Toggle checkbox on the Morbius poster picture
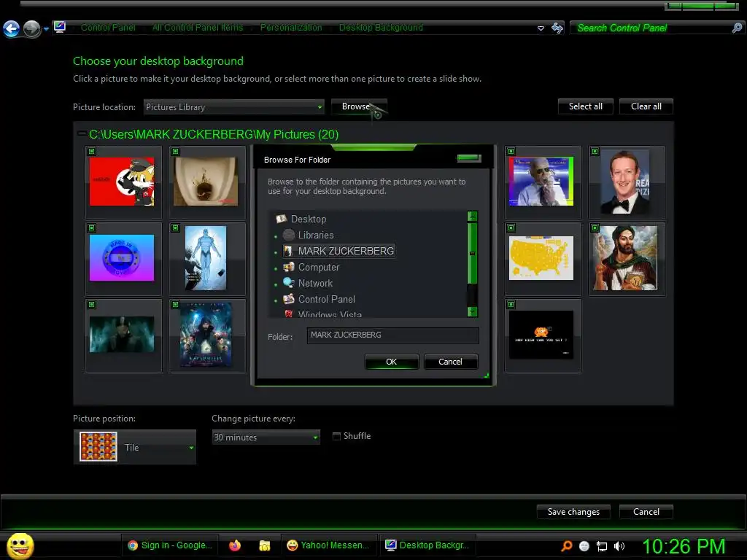Viewport: 747px width, 560px height. [175, 304]
